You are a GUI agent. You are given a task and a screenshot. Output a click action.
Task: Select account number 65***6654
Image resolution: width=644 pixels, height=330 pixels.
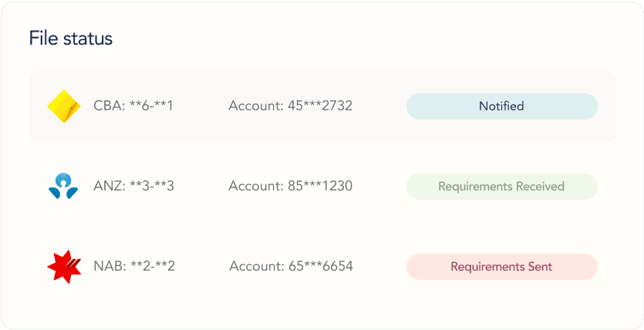click(x=320, y=267)
